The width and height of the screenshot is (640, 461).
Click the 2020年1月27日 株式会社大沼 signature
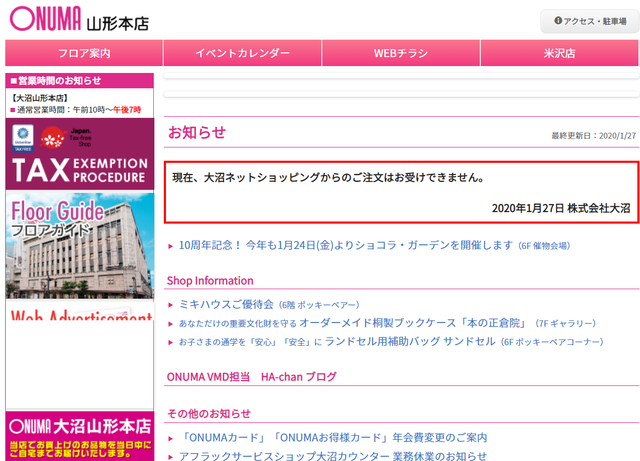tap(561, 208)
